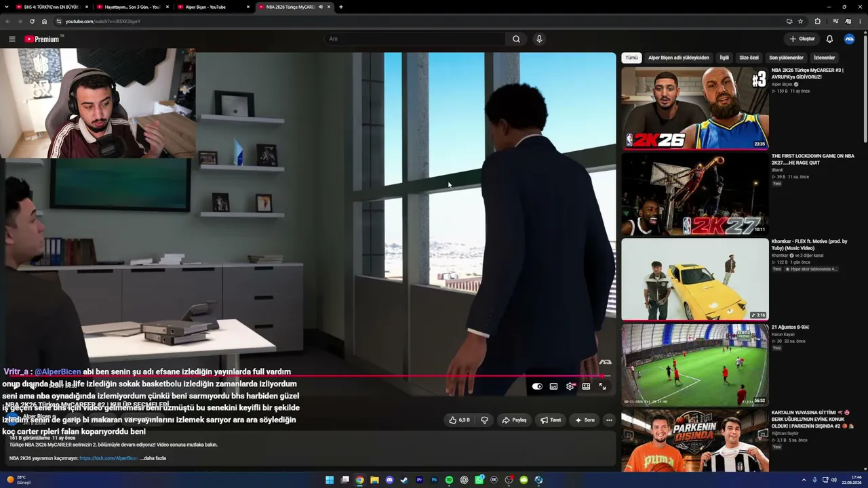868x488 pixels.
Task: Toggle subtitles in the video player
Action: click(x=553, y=386)
